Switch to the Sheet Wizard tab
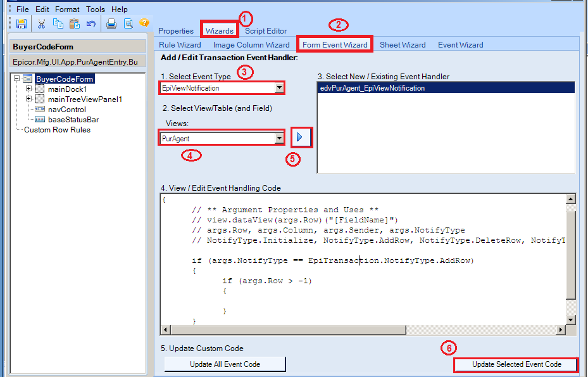Screen dimensions: 588x377 (403, 44)
